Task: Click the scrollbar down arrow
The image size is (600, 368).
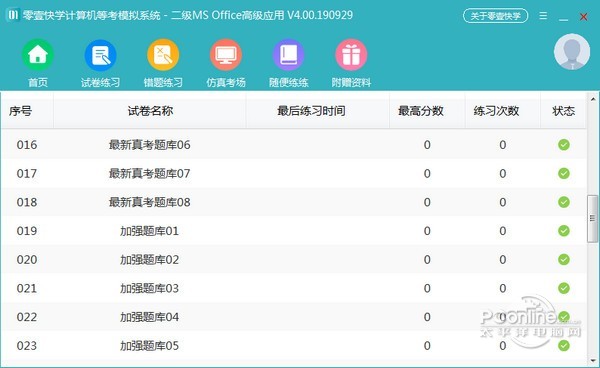Action: (593, 360)
